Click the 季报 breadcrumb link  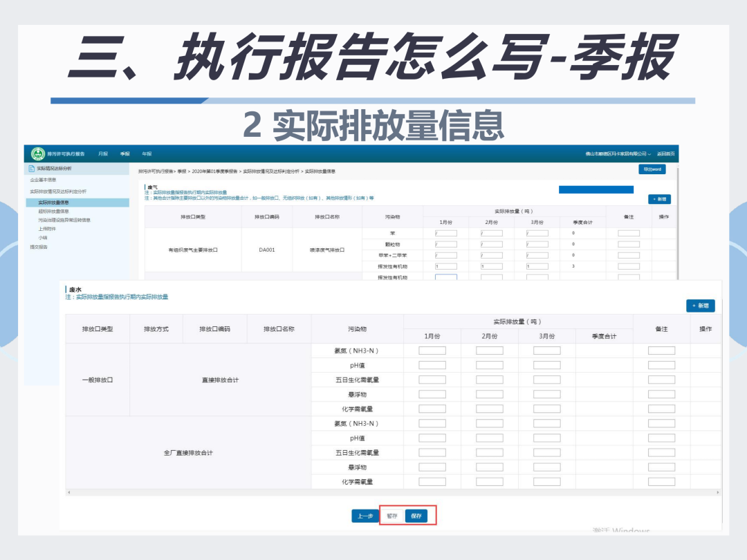click(181, 171)
